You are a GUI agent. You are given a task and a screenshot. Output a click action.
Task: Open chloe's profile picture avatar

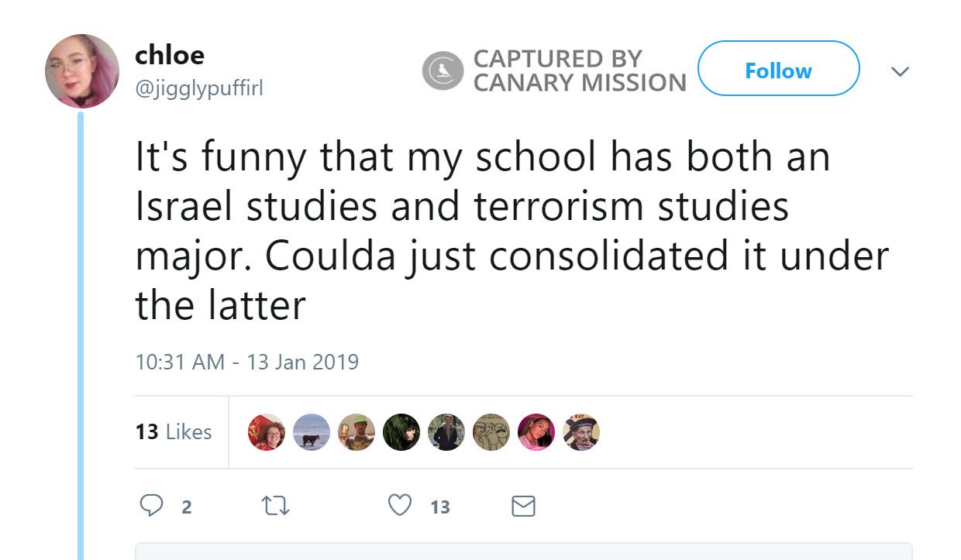[x=82, y=71]
